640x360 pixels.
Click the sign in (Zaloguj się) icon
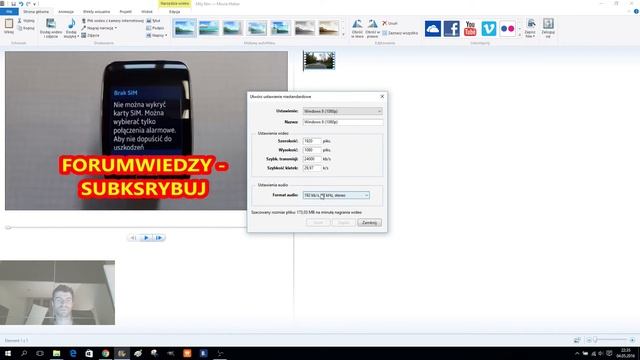pyautogui.click(x=548, y=24)
